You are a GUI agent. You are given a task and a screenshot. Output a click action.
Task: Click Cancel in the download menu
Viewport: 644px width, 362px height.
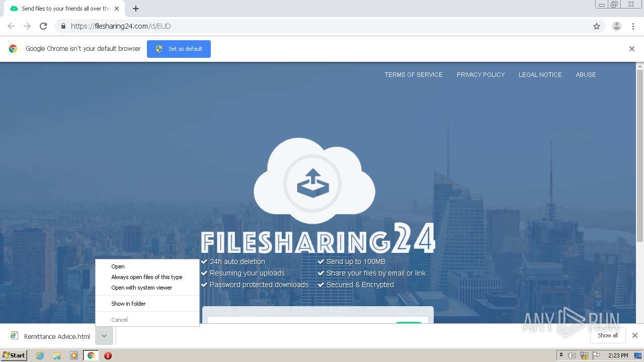(x=147, y=320)
